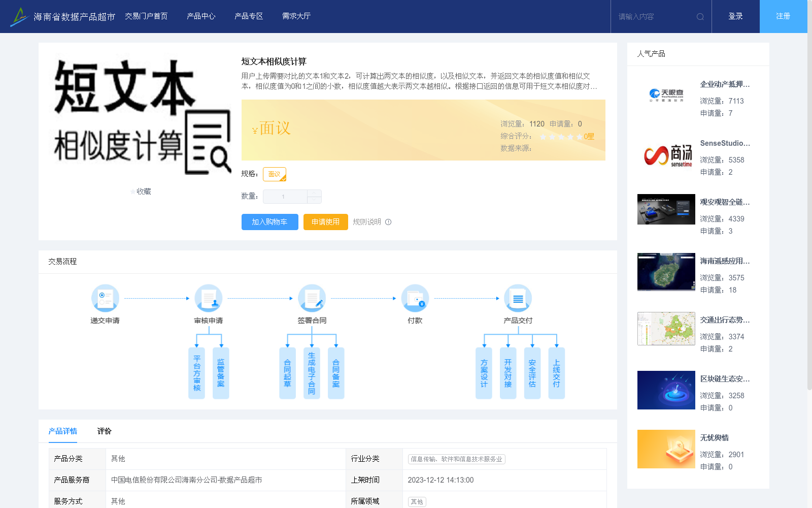Click the 递交申请 step icon

(105, 298)
